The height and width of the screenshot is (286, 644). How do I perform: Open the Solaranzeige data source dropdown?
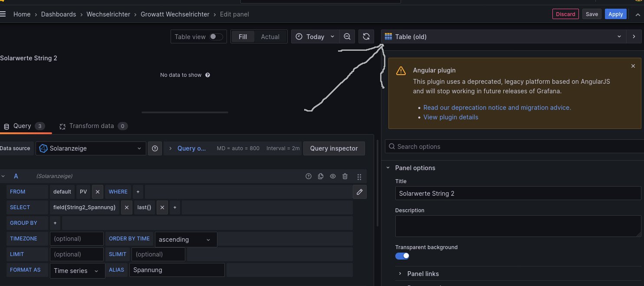[x=91, y=148]
